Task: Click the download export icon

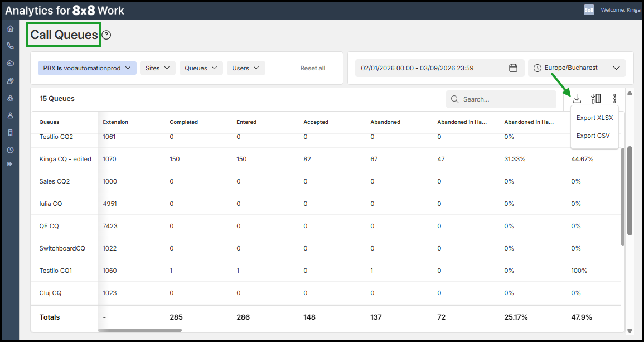Action: [577, 99]
